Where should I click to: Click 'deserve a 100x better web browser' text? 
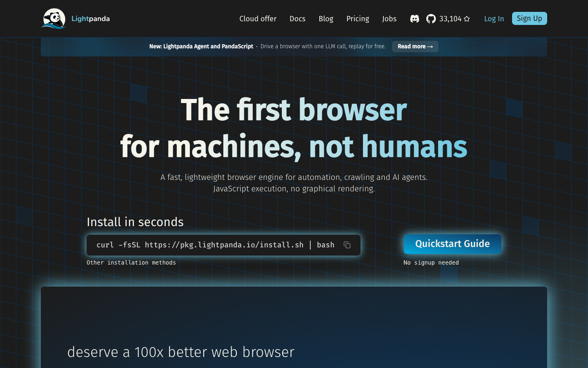tap(181, 352)
